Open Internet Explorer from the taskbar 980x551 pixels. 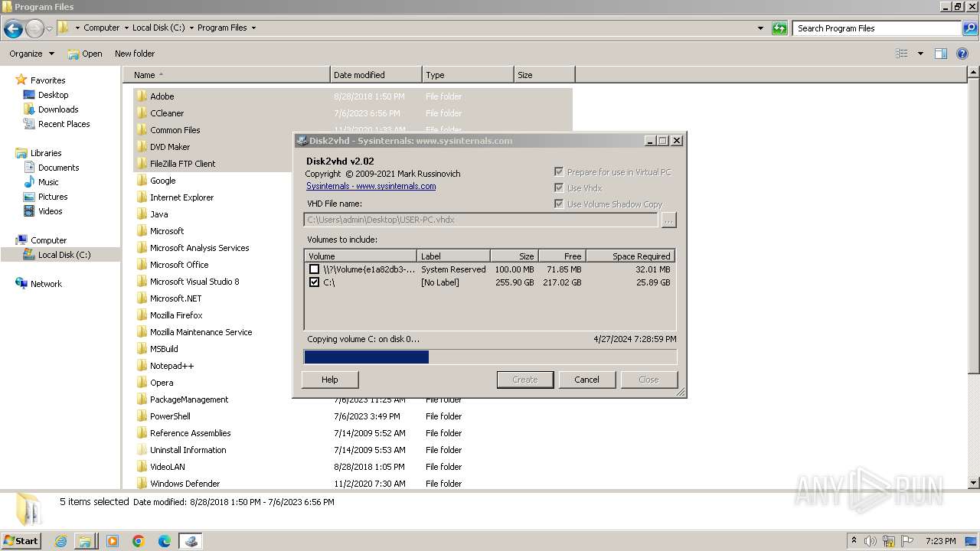[x=60, y=541]
